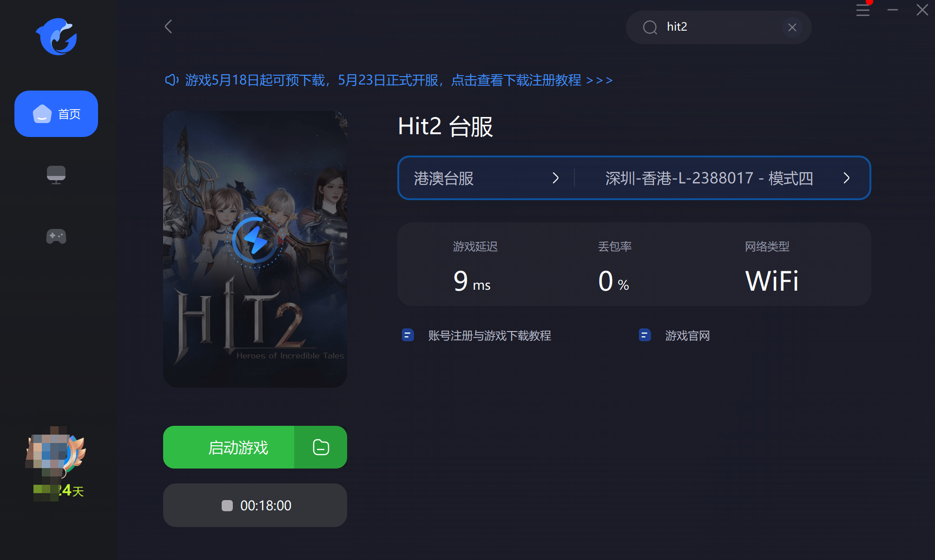Viewport: 935px width, 560px height.
Task: Open the 首页 home tab
Action: coord(56,114)
